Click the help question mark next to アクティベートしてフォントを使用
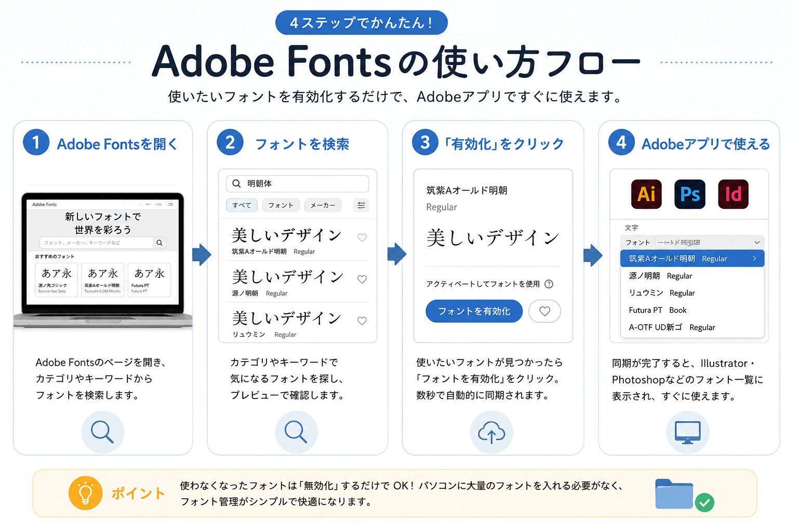This screenshot has height=532, width=798. [549, 284]
